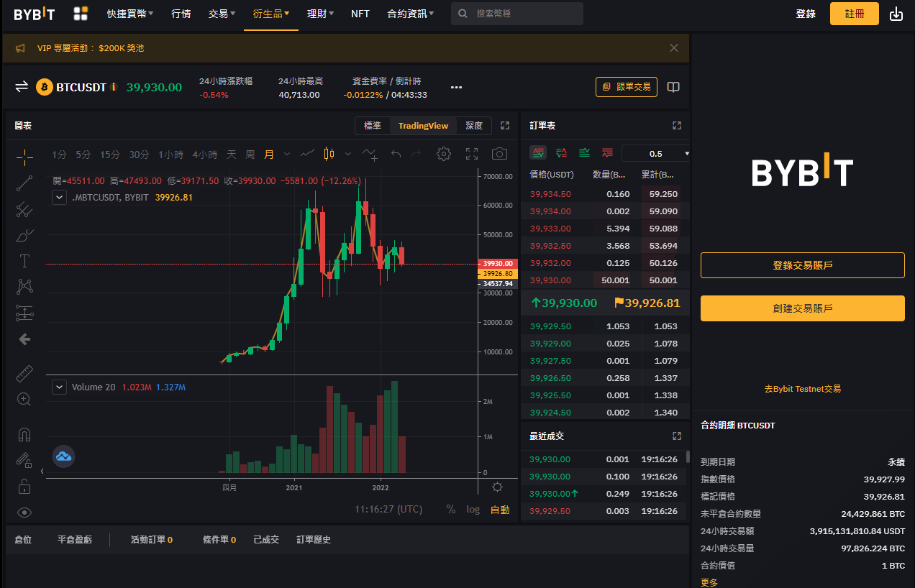Image resolution: width=915 pixels, height=588 pixels.
Task: Click the text annotation tool
Action: tap(24, 260)
